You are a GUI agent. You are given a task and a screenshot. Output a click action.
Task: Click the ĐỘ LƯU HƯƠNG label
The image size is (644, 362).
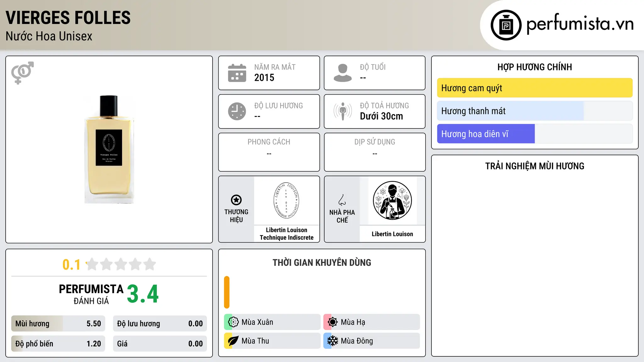(x=279, y=106)
